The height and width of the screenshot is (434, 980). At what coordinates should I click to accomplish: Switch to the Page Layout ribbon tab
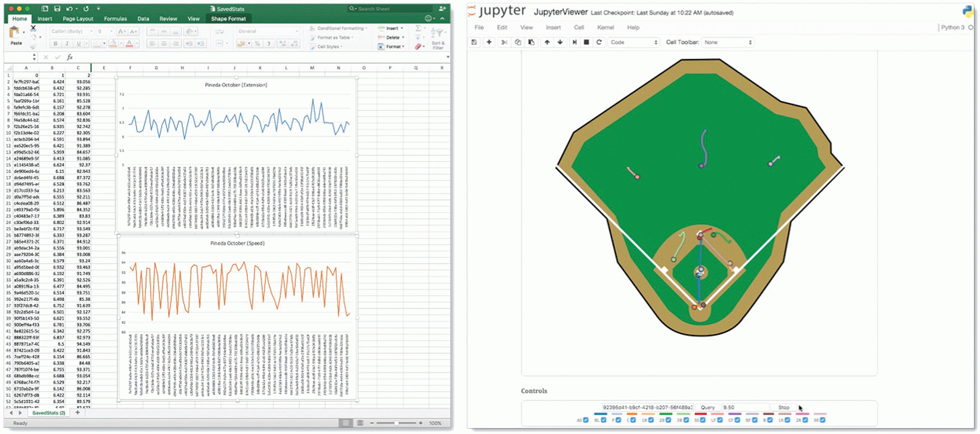point(78,18)
